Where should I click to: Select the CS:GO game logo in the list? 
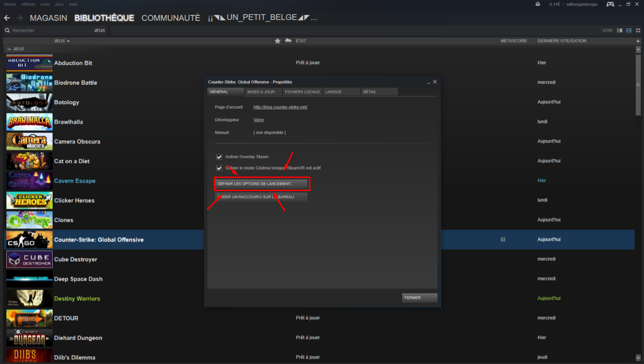pos(29,239)
